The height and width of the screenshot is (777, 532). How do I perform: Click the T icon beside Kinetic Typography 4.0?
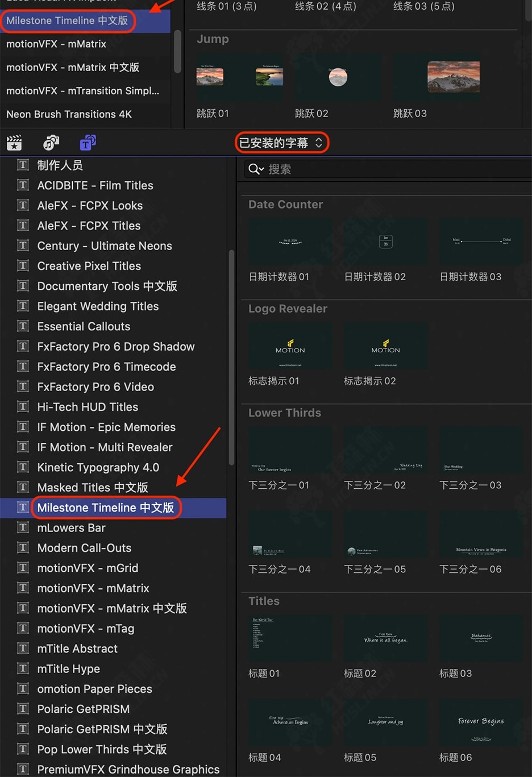(23, 467)
